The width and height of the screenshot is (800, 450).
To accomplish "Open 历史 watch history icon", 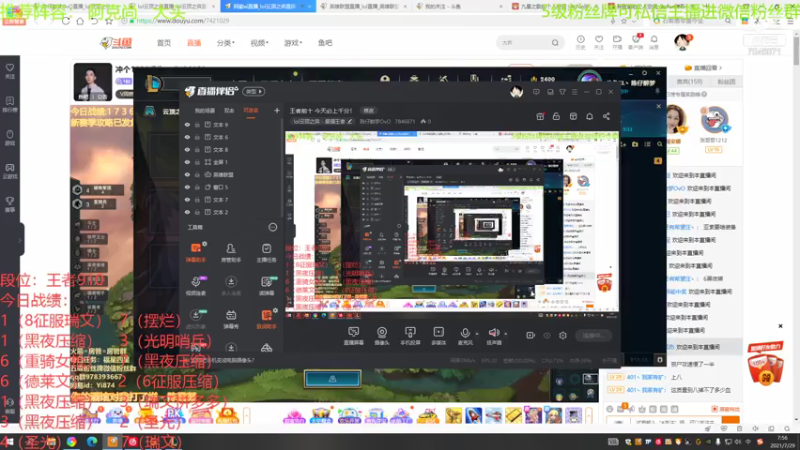I will (x=581, y=42).
